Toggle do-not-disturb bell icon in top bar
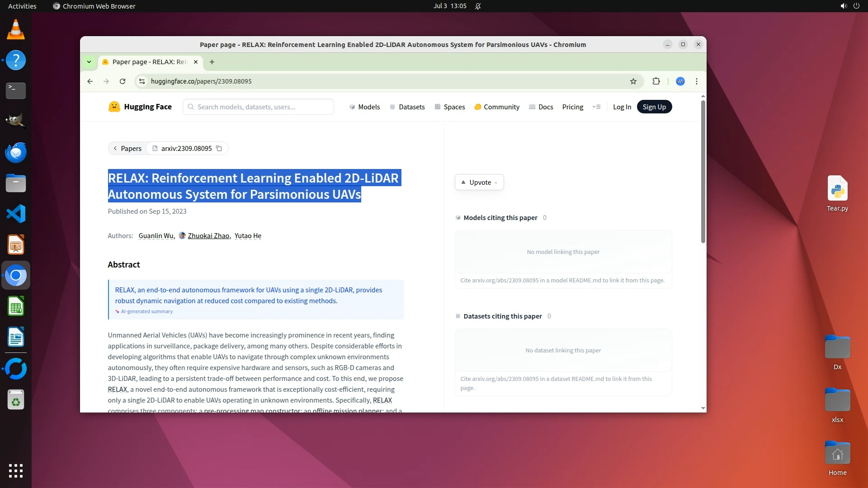The height and width of the screenshot is (488, 868). point(478,6)
